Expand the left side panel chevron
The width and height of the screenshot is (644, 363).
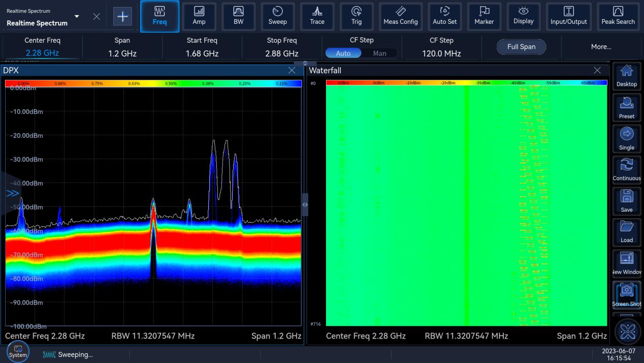12,193
